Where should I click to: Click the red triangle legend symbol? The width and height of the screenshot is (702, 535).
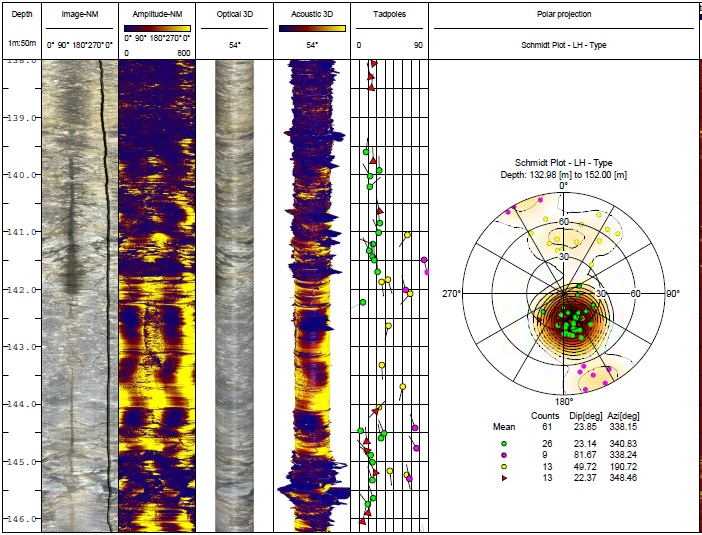coord(504,478)
